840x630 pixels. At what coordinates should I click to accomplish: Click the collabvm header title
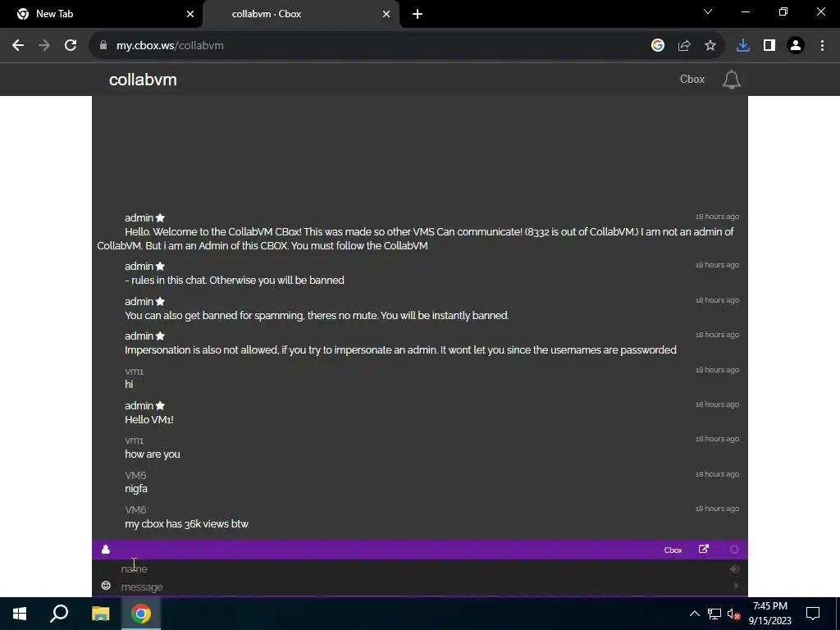[143, 80]
